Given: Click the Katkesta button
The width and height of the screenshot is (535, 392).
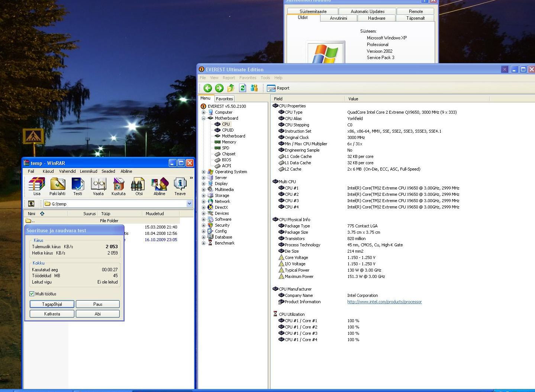Looking at the screenshot, I should pyautogui.click(x=52, y=314).
